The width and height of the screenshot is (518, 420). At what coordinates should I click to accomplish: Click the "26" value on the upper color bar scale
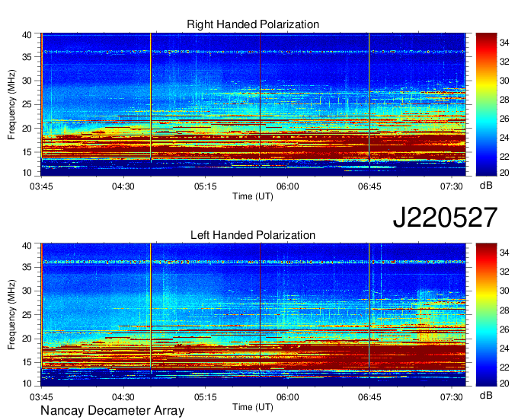click(504, 119)
